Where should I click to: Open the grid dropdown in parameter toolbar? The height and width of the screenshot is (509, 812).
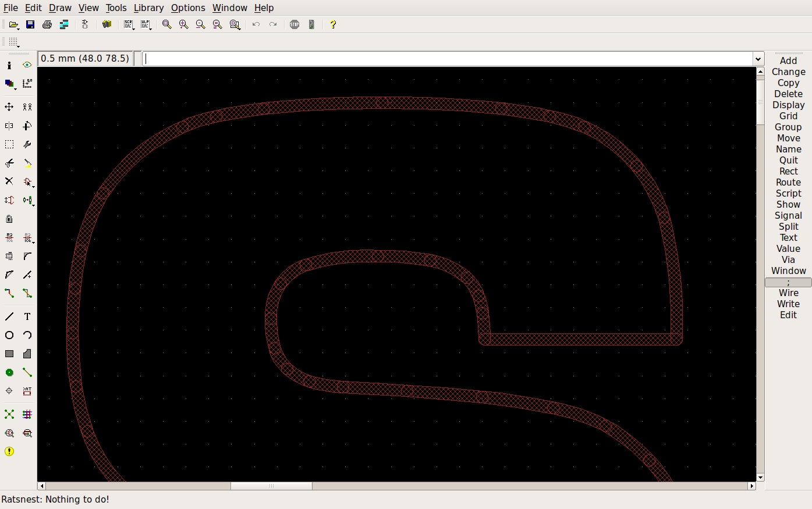pos(13,42)
